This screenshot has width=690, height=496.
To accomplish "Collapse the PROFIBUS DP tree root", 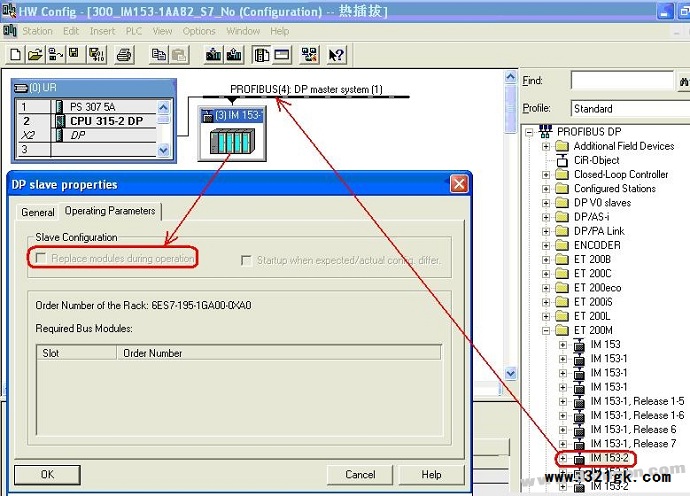I will coord(529,132).
